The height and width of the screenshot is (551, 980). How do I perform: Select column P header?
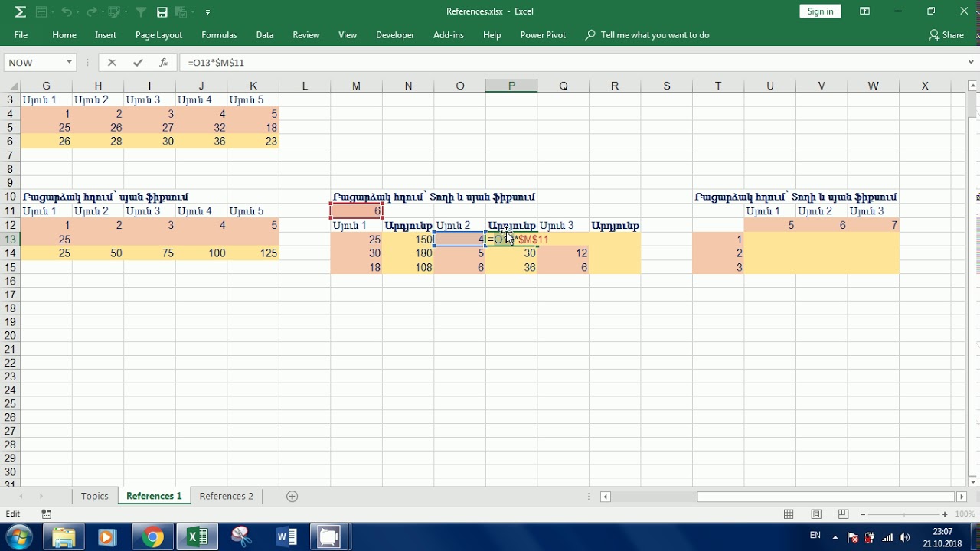pos(511,86)
